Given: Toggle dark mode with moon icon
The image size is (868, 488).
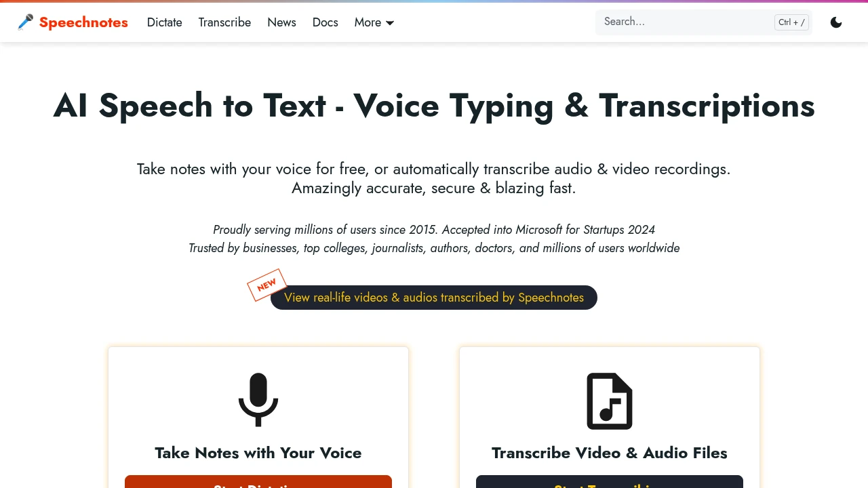Looking at the screenshot, I should [836, 22].
